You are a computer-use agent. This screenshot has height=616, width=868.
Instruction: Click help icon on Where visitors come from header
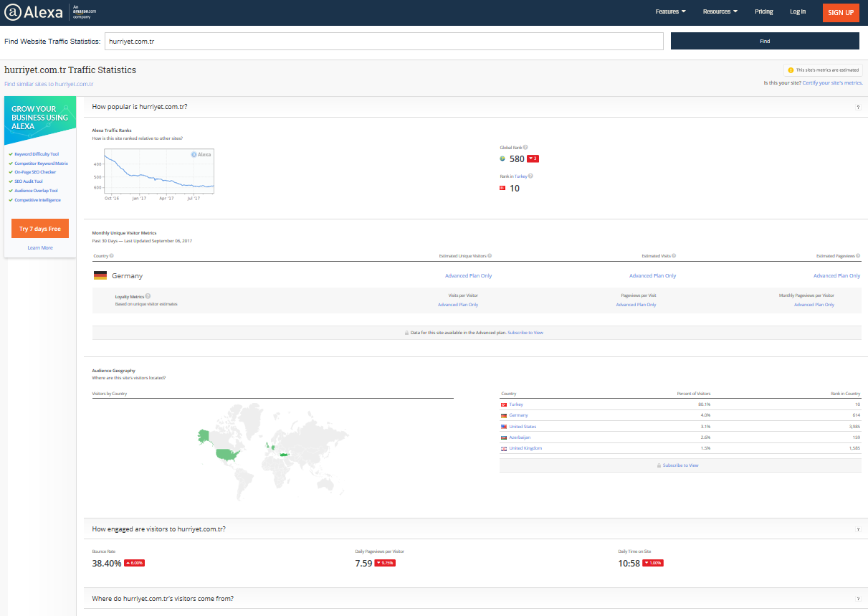[x=858, y=599]
